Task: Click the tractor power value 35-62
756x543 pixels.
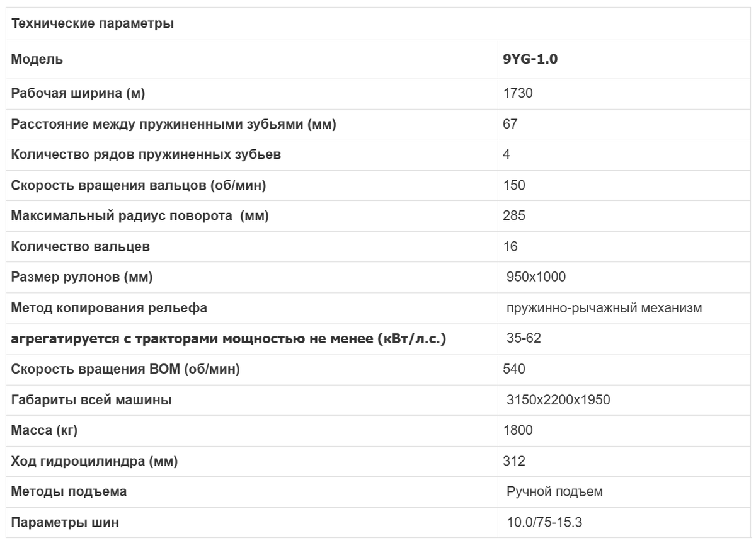Action: click(x=524, y=339)
